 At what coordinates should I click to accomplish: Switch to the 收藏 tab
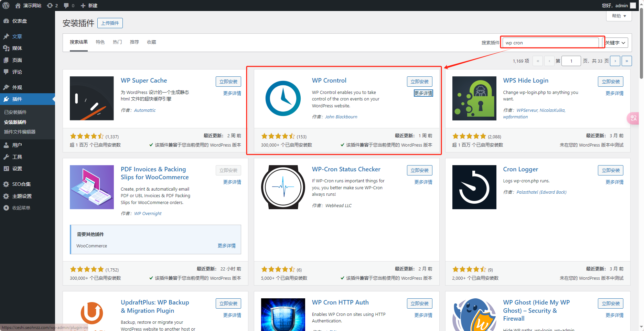click(x=151, y=42)
